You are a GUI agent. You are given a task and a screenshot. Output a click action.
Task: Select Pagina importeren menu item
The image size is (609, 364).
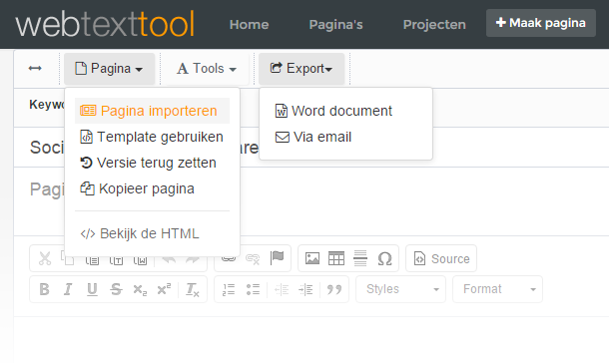pos(152,111)
